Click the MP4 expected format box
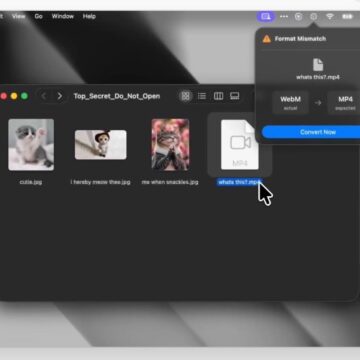This screenshot has height=360, width=360. click(x=344, y=102)
